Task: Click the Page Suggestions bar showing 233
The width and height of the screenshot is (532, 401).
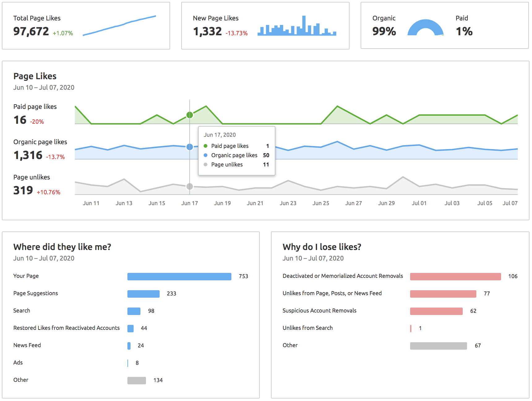Action: pyautogui.click(x=144, y=294)
